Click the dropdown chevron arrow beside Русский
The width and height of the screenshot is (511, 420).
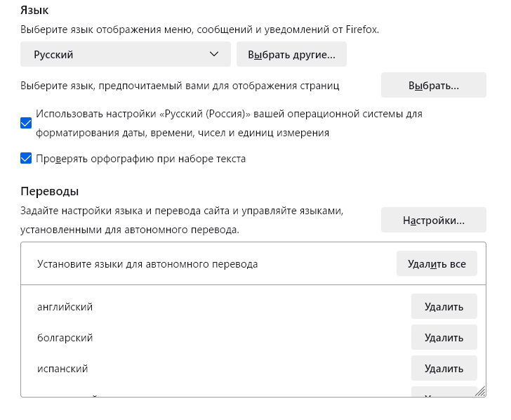click(214, 54)
